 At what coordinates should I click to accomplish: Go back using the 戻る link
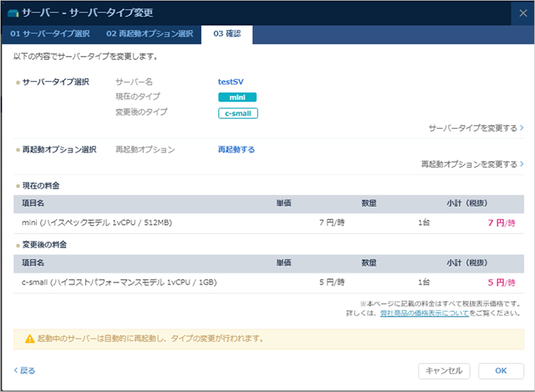25,371
